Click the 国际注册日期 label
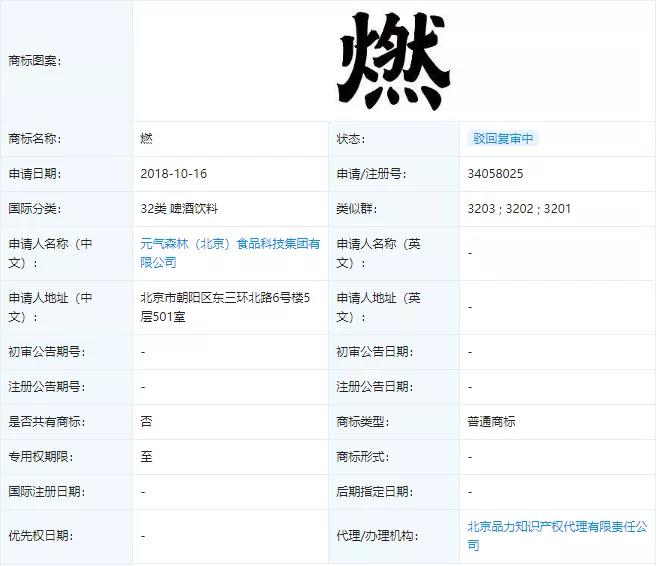656x566 pixels. click(x=47, y=492)
